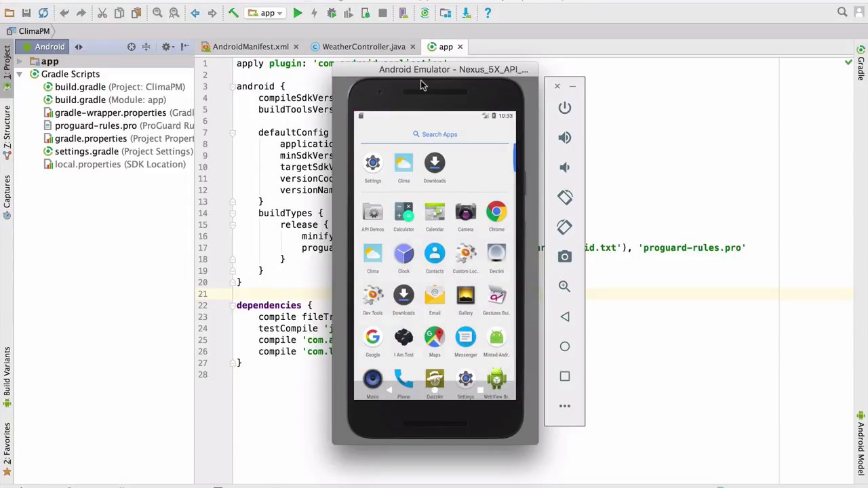Debug the app with the bug icon
Image resolution: width=868 pixels, height=488 pixels.
point(332,13)
